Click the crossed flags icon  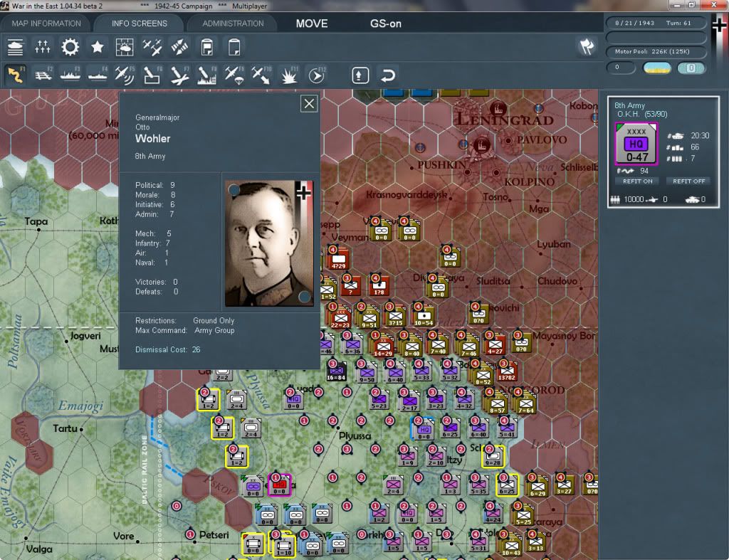pos(587,46)
